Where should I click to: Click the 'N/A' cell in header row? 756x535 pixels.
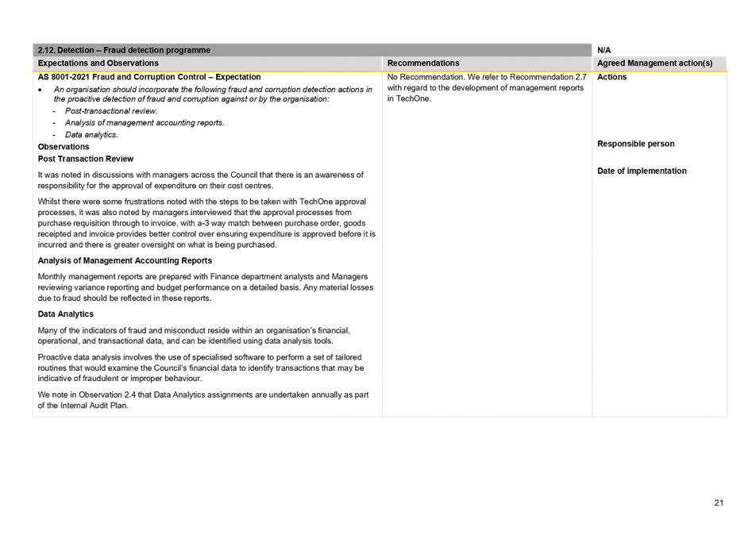pos(604,50)
